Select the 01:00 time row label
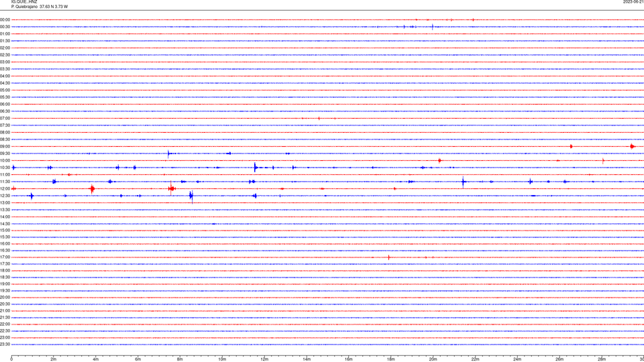Image resolution: width=644 pixels, height=362 pixels. click(x=5, y=34)
